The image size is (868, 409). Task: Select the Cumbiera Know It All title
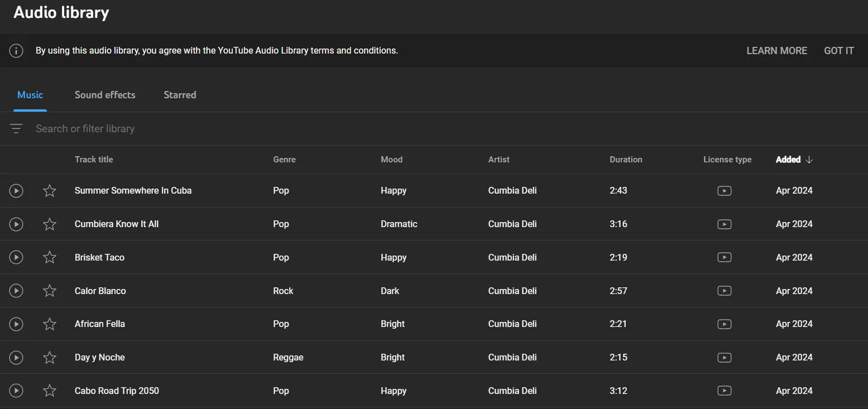coord(117,224)
